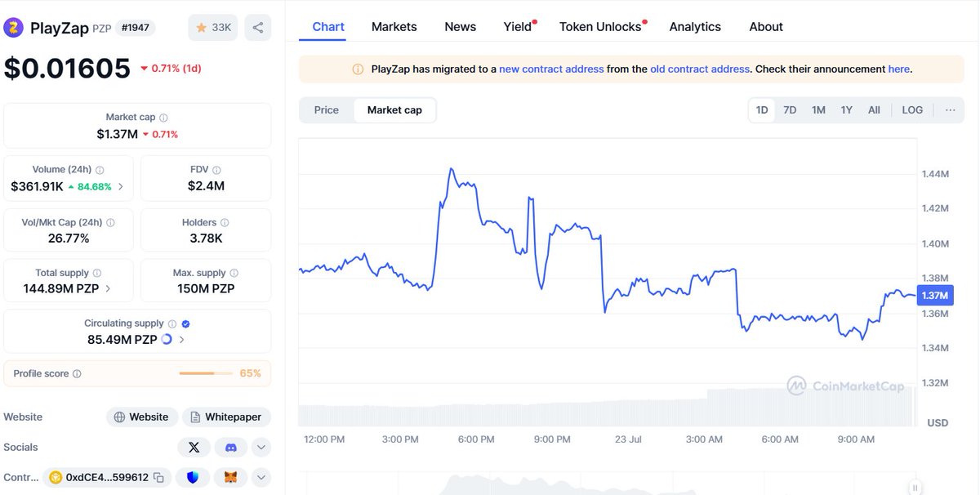Viewport: 980px width, 495px height.
Task: Click the 65% profile score value
Action: coord(250,373)
